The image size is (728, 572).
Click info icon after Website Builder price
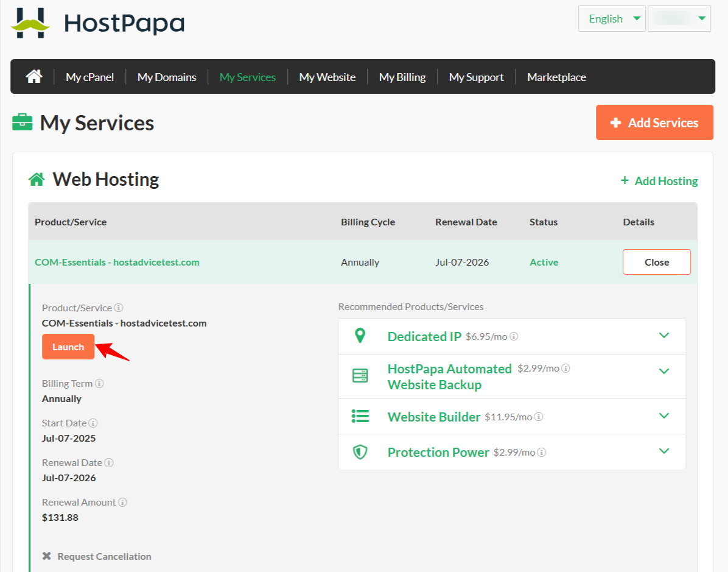click(x=539, y=417)
